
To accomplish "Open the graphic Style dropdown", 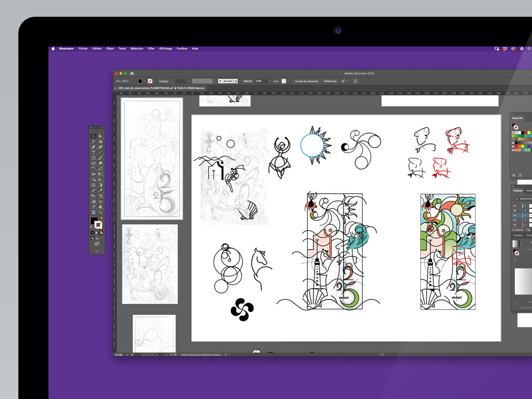I will pyautogui.click(x=288, y=81).
